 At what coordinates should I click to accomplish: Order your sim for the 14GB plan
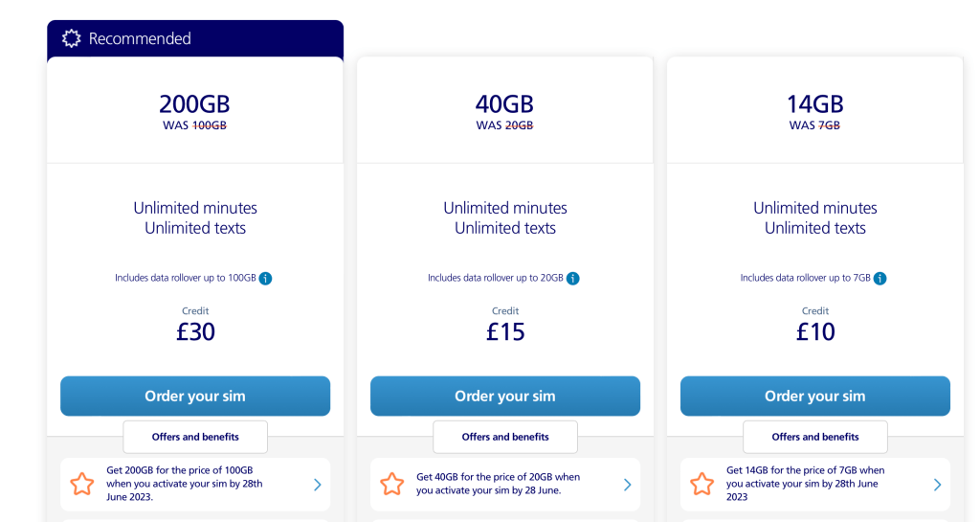click(815, 396)
